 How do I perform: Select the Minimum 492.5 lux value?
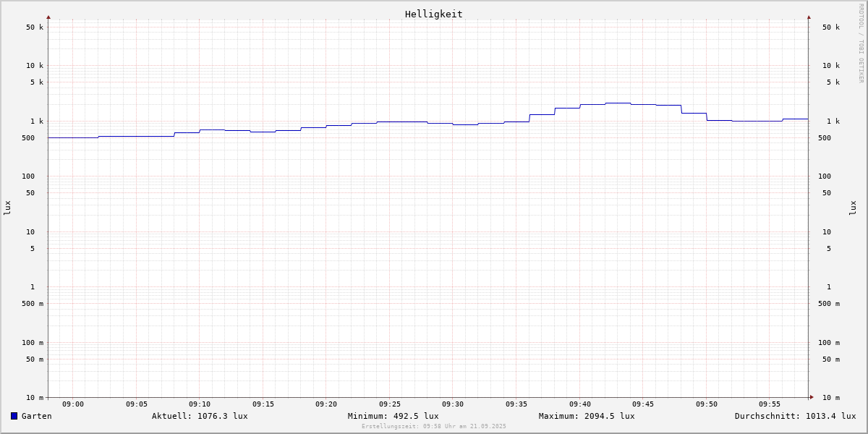coord(393,416)
